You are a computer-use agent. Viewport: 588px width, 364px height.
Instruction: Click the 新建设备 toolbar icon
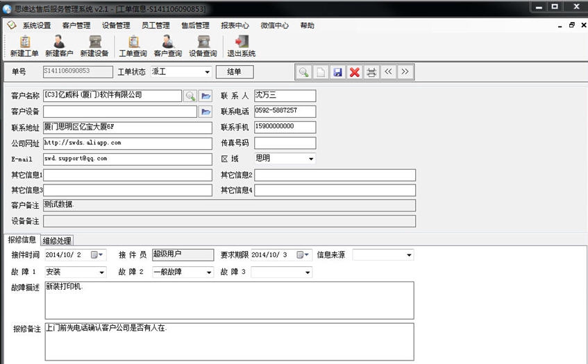95,42
